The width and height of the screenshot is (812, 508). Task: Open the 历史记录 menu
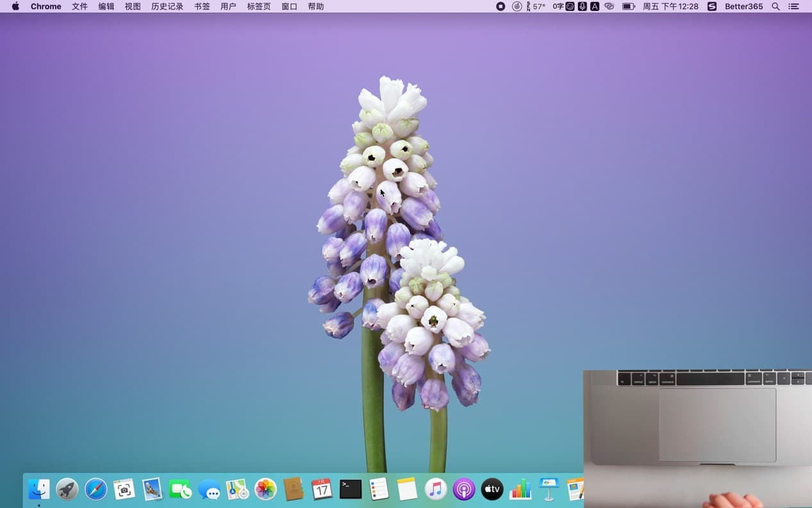(167, 6)
